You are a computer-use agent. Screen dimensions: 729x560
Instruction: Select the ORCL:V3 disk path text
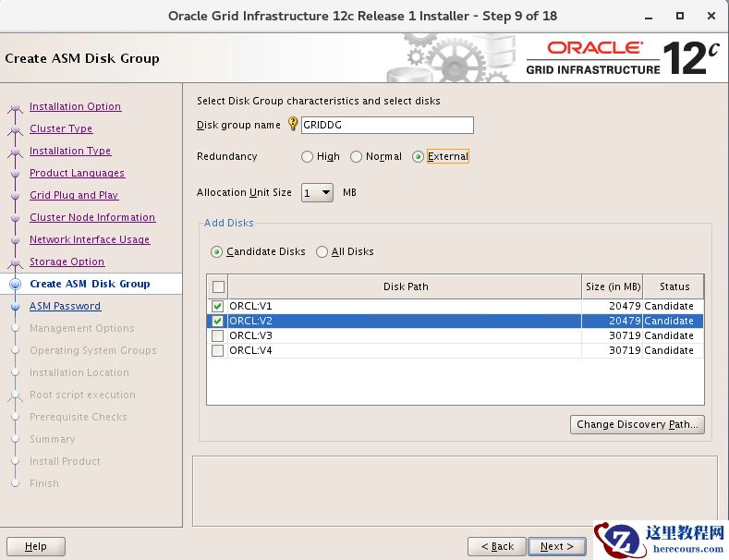point(250,335)
